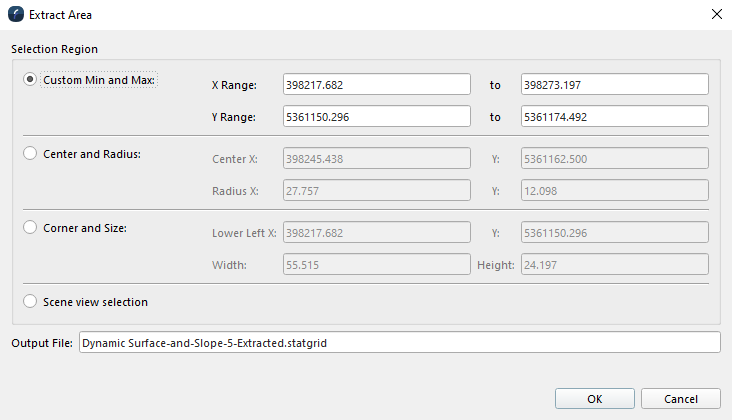732x420 pixels.
Task: Click the Radius X field
Action: [x=376, y=190]
